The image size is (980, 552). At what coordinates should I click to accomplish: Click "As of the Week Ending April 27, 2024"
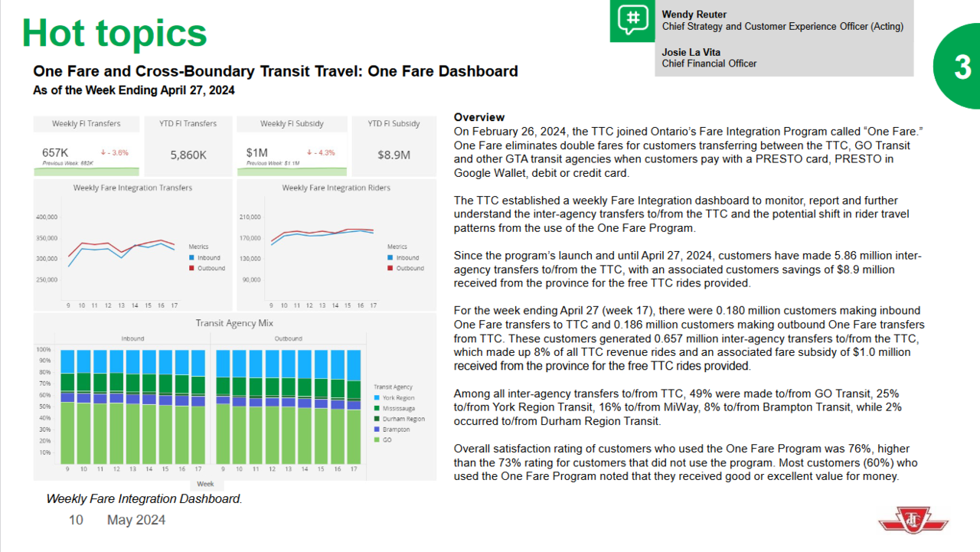(134, 90)
